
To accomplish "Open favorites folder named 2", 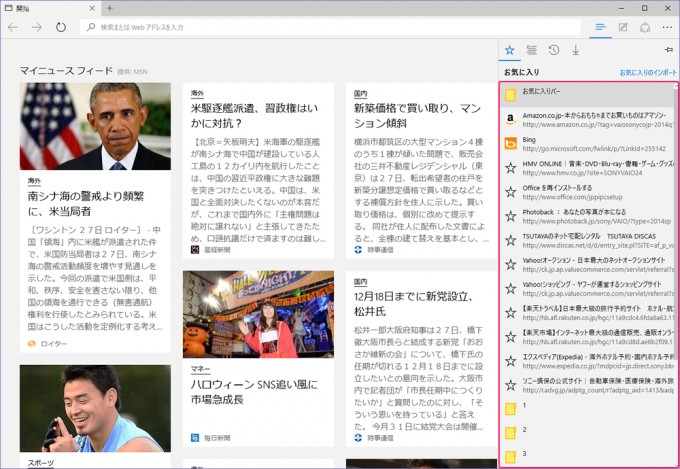I will coord(588,433).
